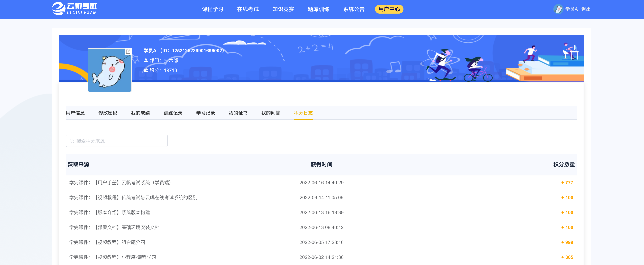Select the 我的证书 tab
Screen dimensions: 644x265
click(x=238, y=113)
